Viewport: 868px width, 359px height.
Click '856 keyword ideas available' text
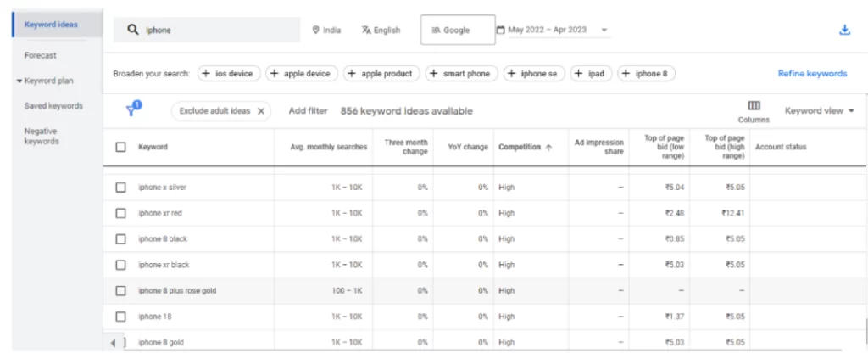406,111
